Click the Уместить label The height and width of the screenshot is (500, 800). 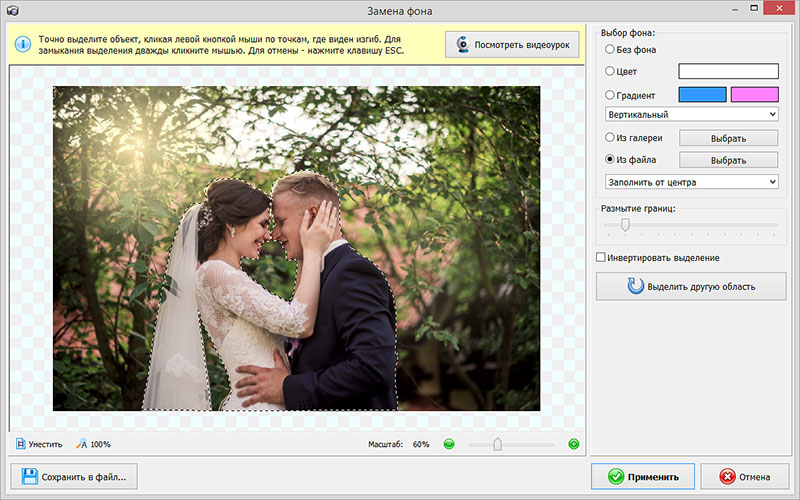pyautogui.click(x=45, y=444)
